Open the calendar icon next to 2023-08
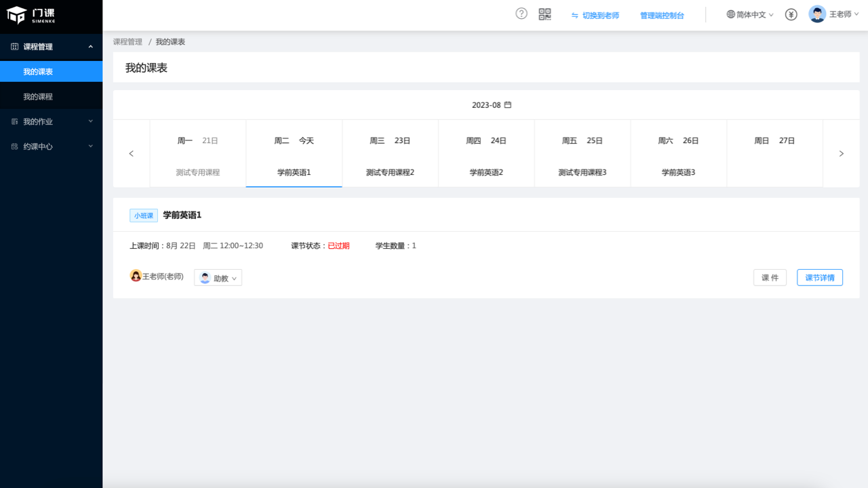This screenshot has width=868, height=488. pyautogui.click(x=509, y=105)
